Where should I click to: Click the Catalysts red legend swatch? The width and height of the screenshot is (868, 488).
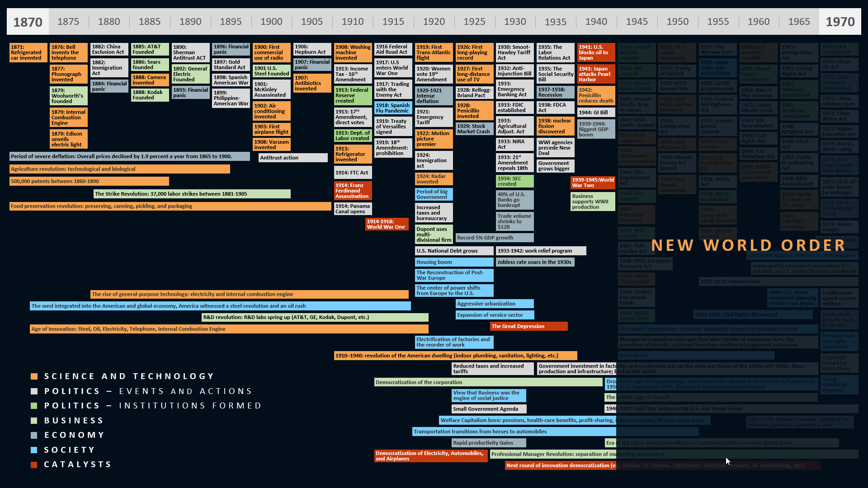coord(34,465)
